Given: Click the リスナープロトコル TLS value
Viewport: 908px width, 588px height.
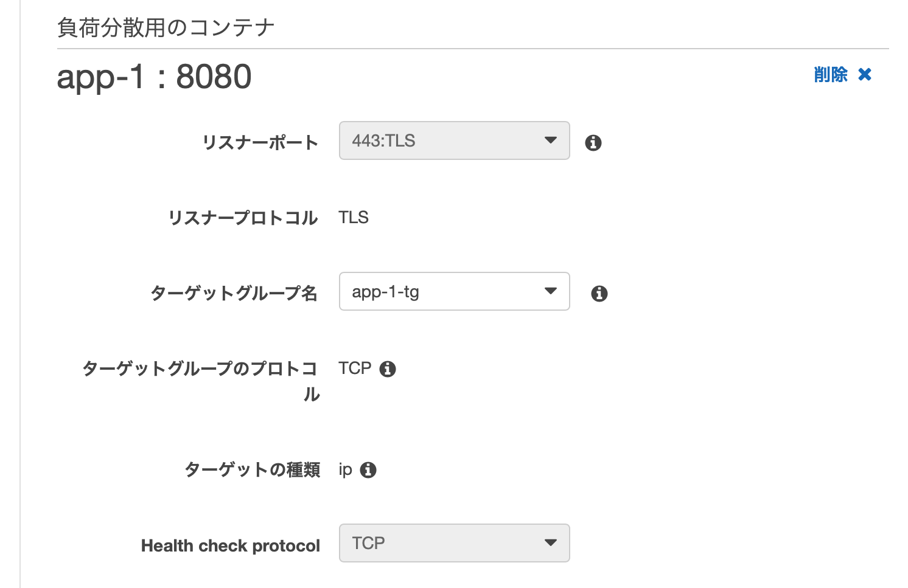Looking at the screenshot, I should pos(354,217).
